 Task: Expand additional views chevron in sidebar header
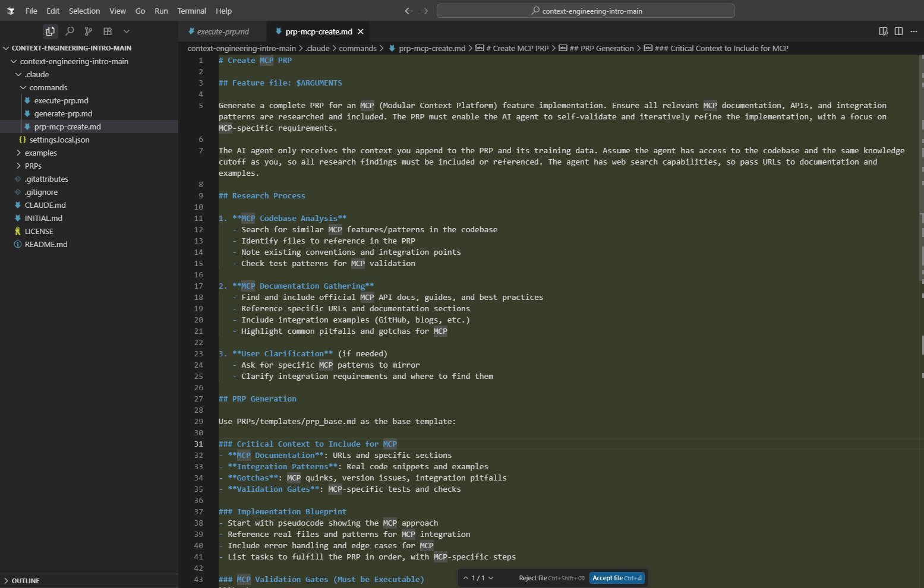tap(127, 31)
